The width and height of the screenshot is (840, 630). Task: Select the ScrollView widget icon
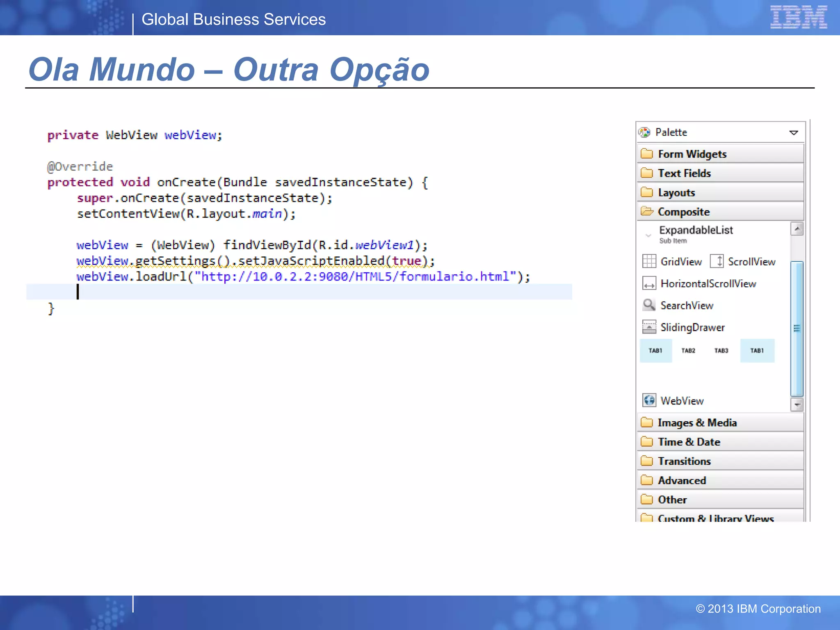(x=717, y=261)
